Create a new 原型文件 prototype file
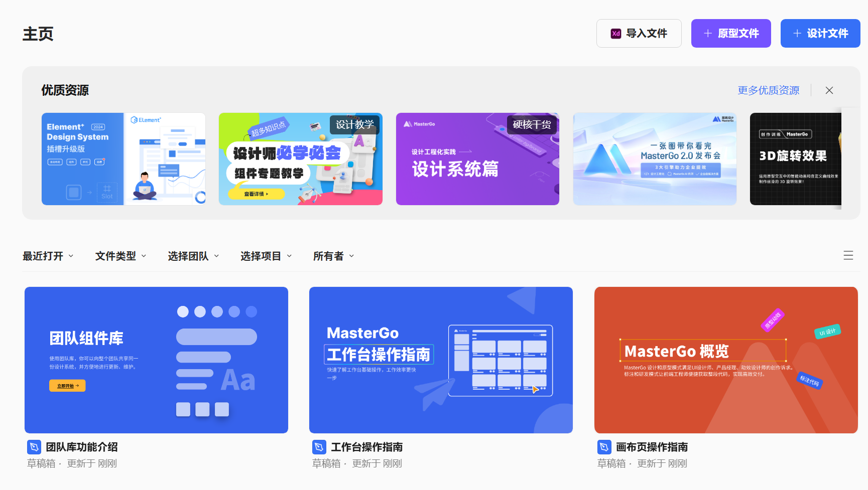 coord(731,34)
